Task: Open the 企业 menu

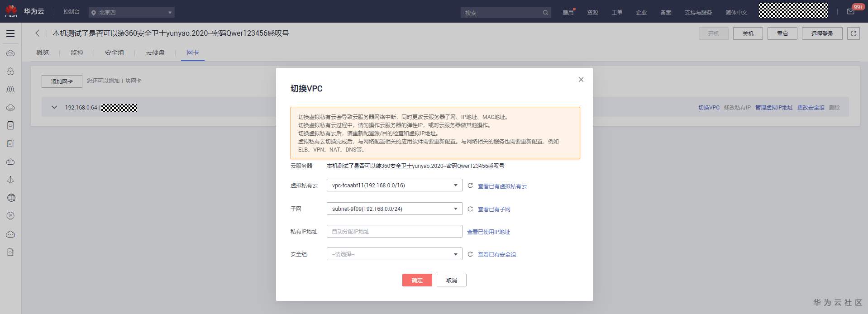Action: [x=641, y=13]
